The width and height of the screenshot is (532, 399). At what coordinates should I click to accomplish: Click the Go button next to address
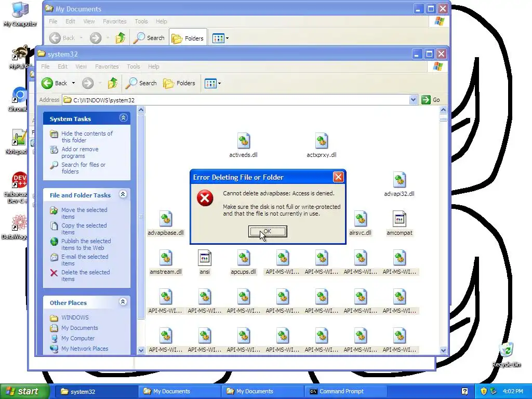pos(431,100)
